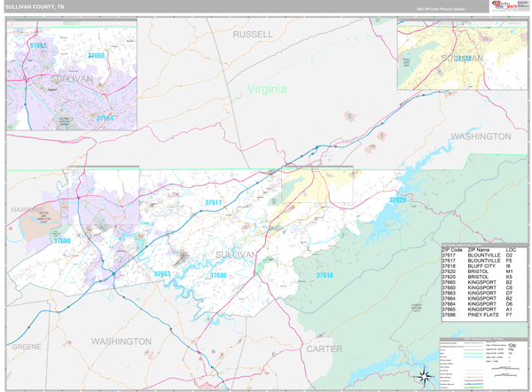Screen dimensions: 532x392
Task: Click ZIP code 37618 label on map
Action: (x=324, y=276)
